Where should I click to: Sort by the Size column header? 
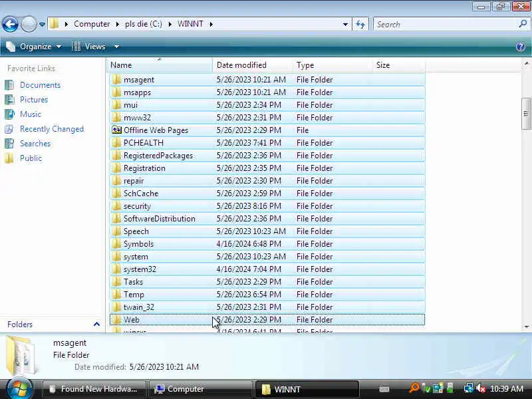pos(398,65)
